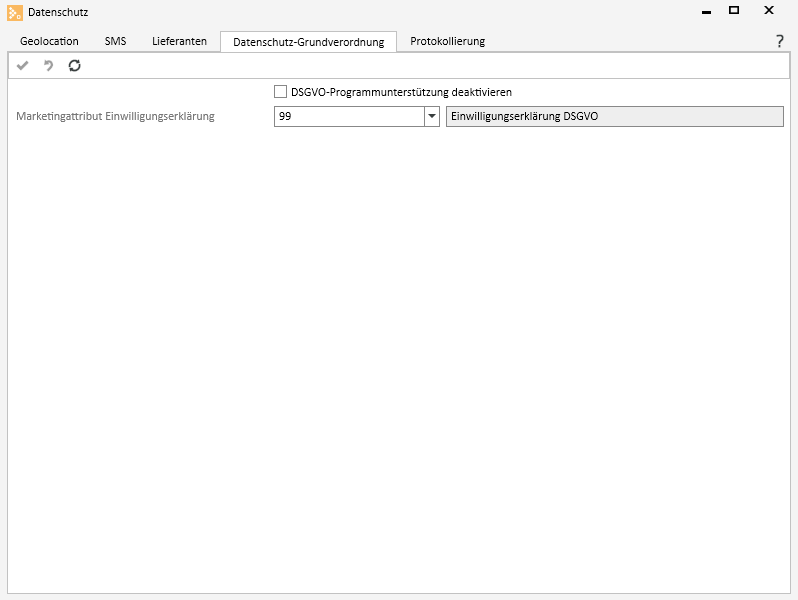This screenshot has width=798, height=600.
Task: Minimize the Datenschutz window
Action: [x=706, y=11]
